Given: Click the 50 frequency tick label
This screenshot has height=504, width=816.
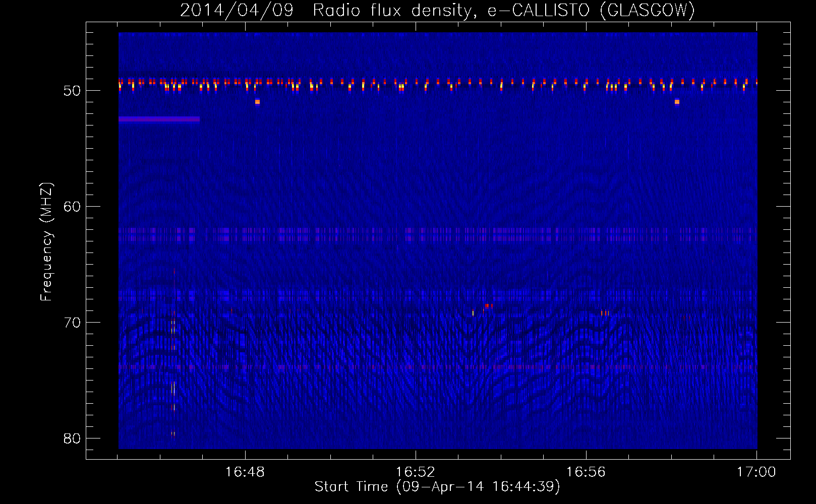Looking at the screenshot, I should (x=72, y=91).
